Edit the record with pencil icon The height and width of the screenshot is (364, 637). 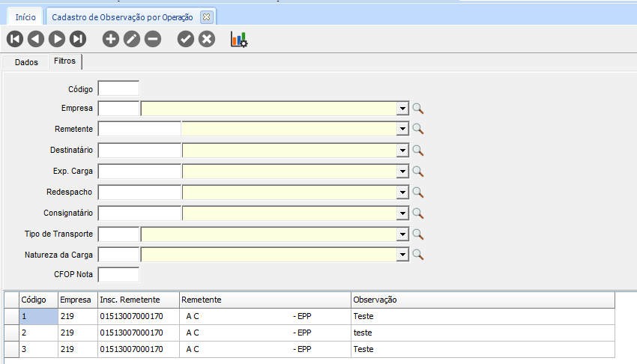coord(132,39)
